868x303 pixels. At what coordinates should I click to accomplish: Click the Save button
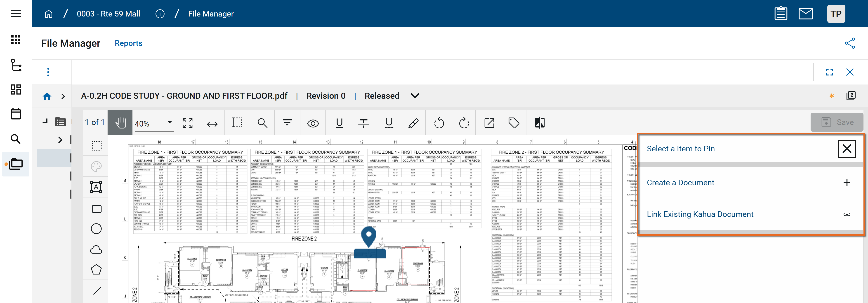[837, 122]
